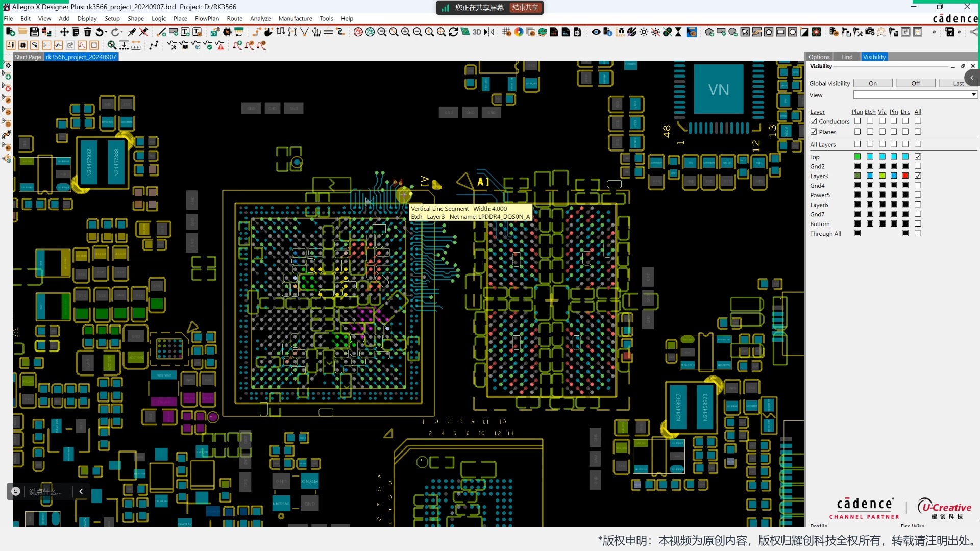This screenshot has width=980, height=551.
Task: Enable the Bottom layer All checkbox
Action: (918, 223)
